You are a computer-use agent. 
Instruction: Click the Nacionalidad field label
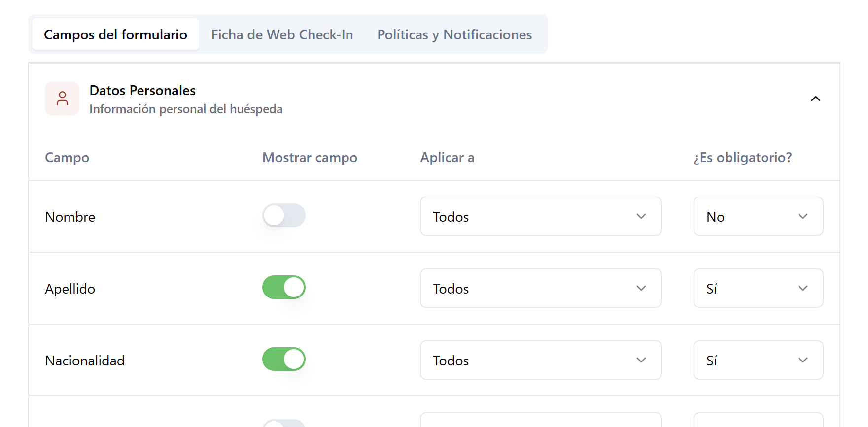coord(85,361)
